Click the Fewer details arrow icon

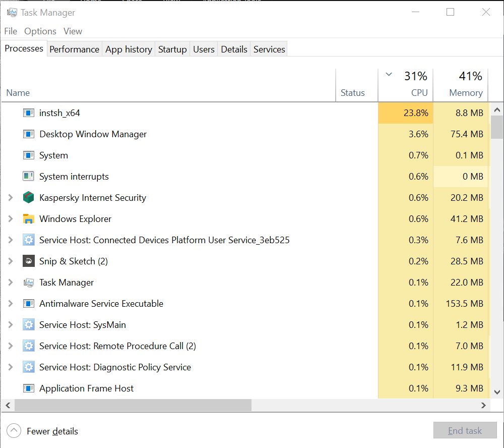pyautogui.click(x=14, y=431)
